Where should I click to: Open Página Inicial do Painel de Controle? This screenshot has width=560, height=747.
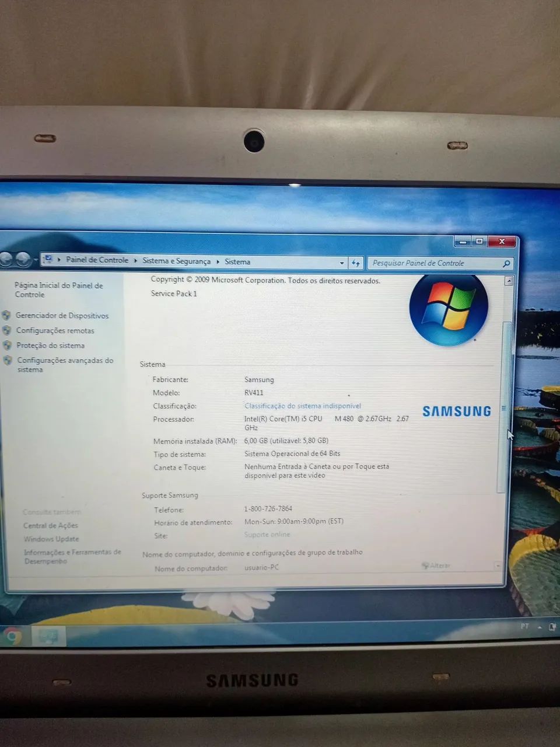(x=58, y=289)
